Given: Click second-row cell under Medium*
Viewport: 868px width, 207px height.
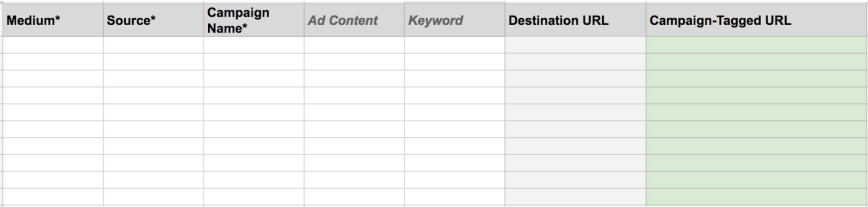Looking at the screenshot, I should click(53, 62).
